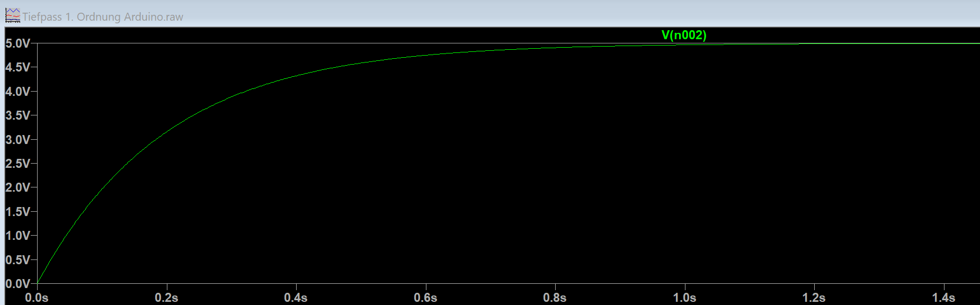Click the 1.0V vertical axis label

[18, 236]
